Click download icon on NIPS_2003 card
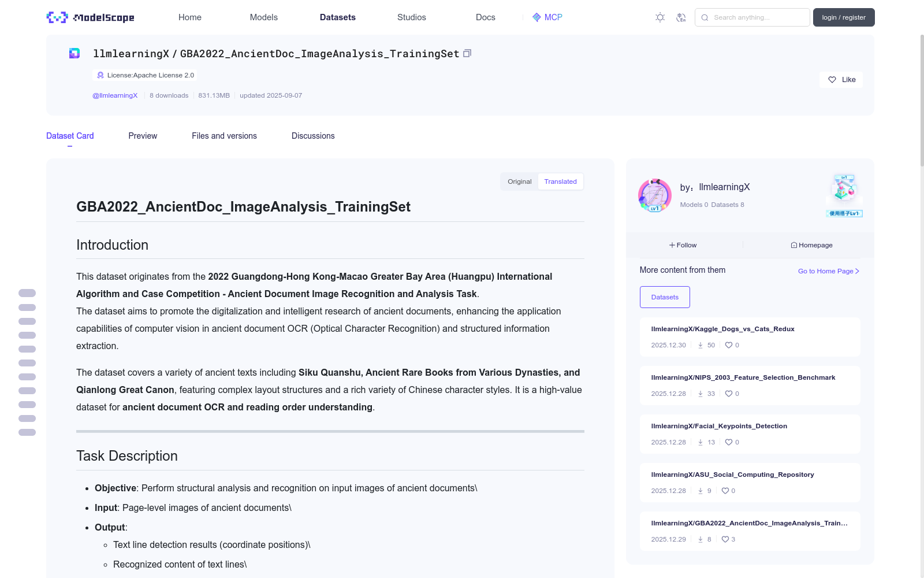The height and width of the screenshot is (578, 924). (x=701, y=394)
